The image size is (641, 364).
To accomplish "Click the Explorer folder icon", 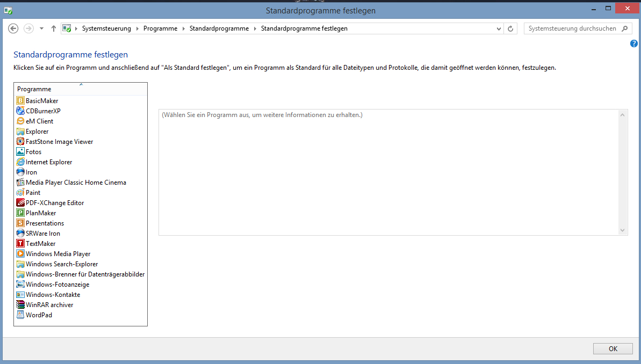I will [20, 131].
